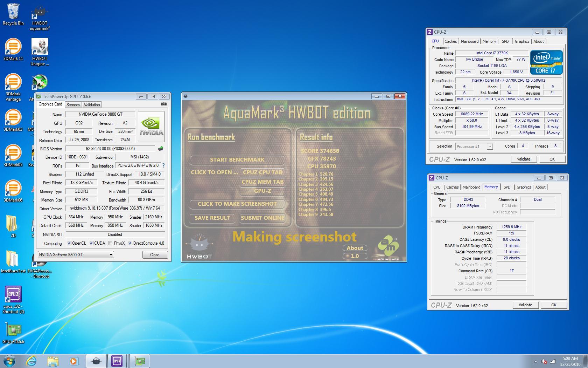Click the taskbar clock showing 5:08 AM

coord(570,361)
